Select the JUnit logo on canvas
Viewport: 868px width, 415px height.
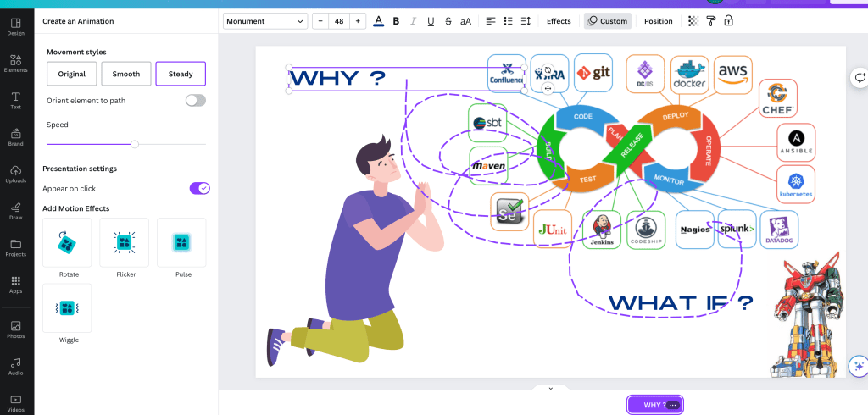point(553,229)
